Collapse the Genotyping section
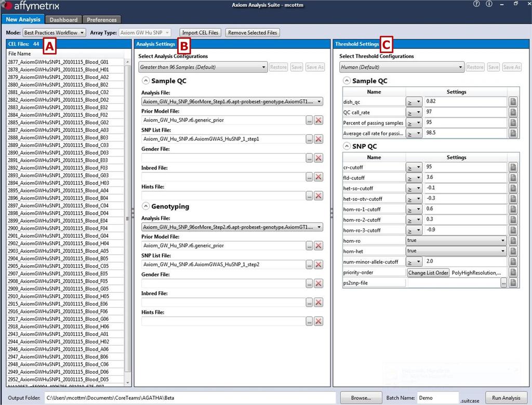 (145, 206)
